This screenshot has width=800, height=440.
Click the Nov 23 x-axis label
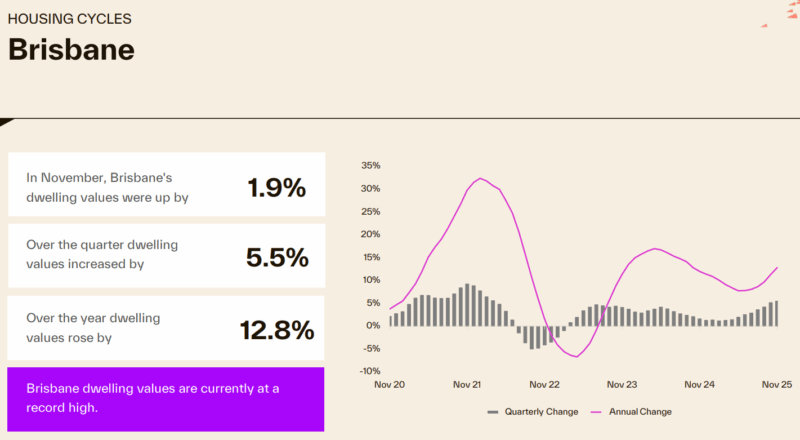622,384
